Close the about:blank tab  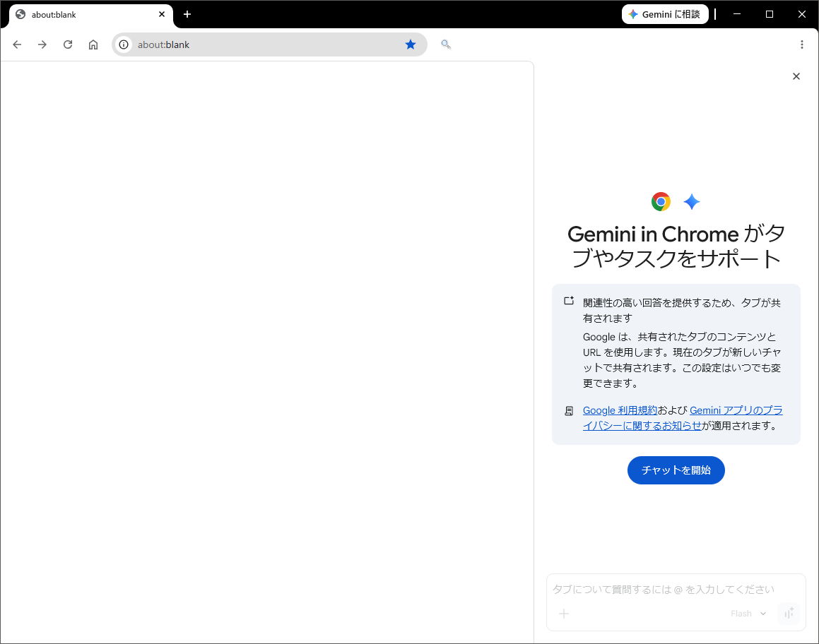click(162, 14)
